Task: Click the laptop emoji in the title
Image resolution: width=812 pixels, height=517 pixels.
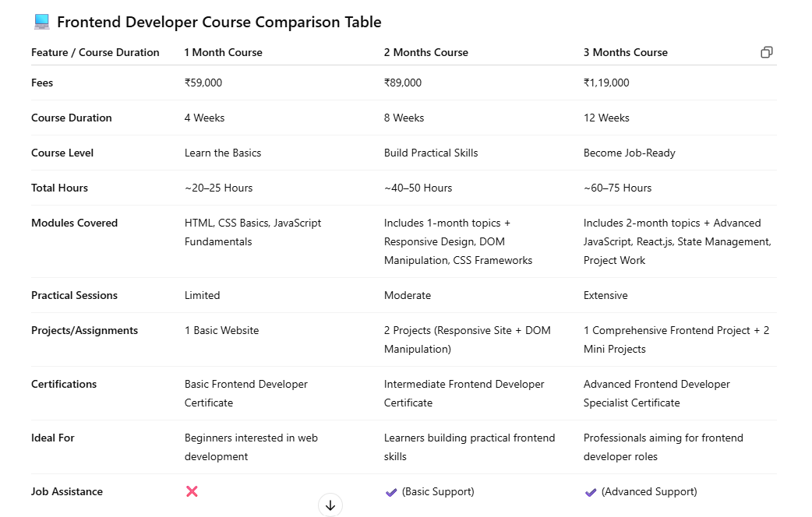Action: pyautogui.click(x=41, y=23)
